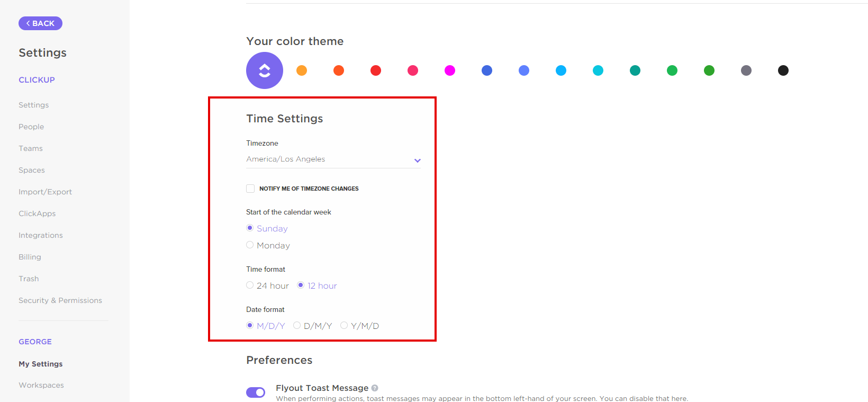
Task: Pick the black color theme swatch
Action: [783, 70]
